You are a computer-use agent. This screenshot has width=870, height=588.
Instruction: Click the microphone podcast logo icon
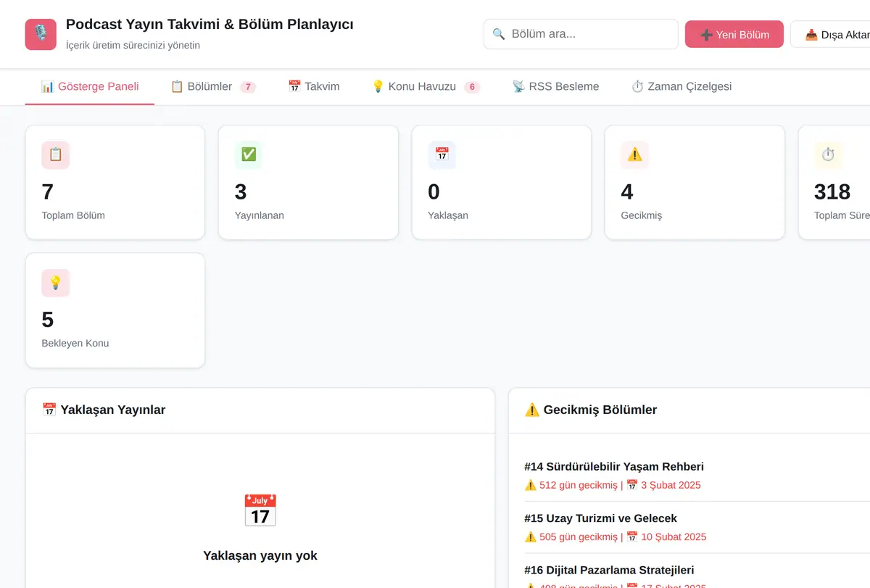41,34
